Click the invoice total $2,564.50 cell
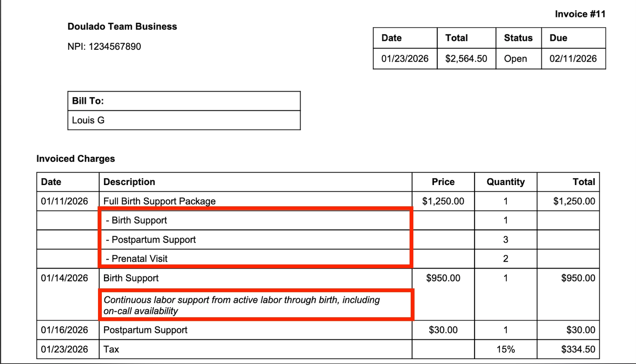Screen dimensions: 636x364 pos(466,59)
